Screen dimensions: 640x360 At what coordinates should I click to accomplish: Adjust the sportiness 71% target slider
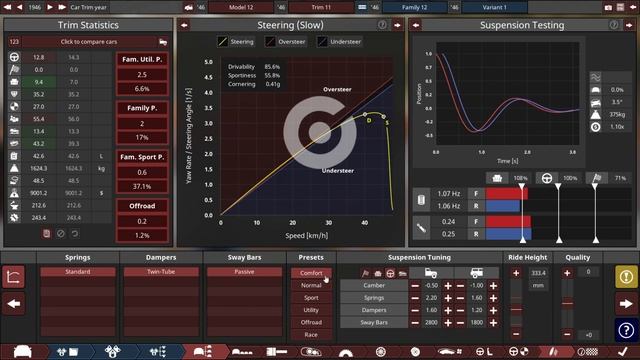click(x=595, y=213)
